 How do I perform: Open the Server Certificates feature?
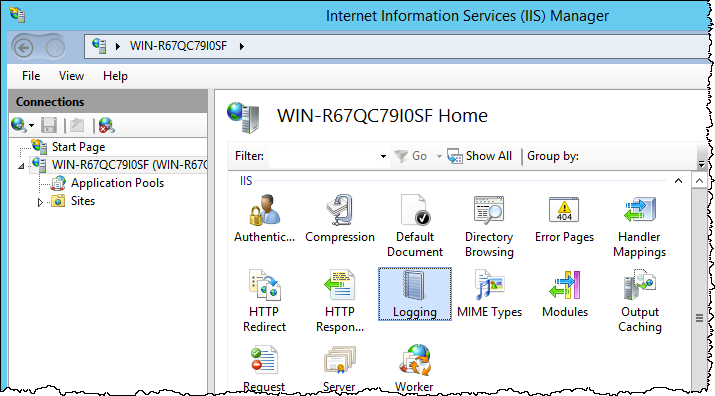(x=340, y=369)
